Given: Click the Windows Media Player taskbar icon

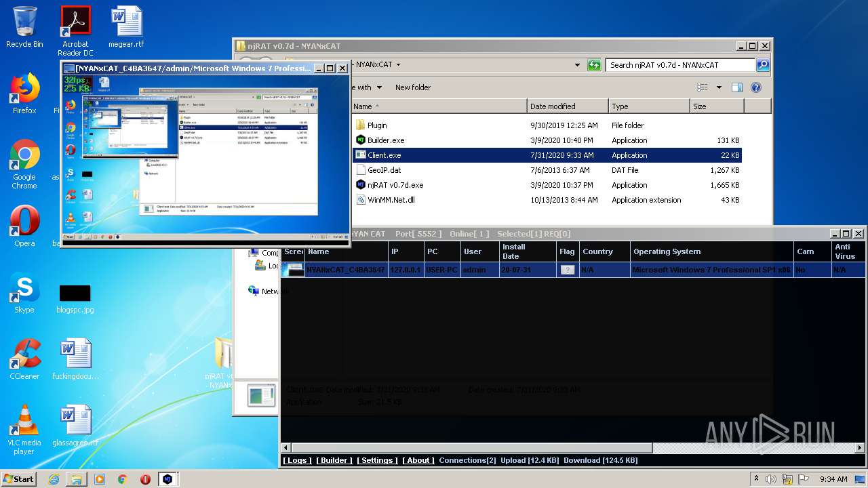Looking at the screenshot, I should pyautogui.click(x=100, y=479).
